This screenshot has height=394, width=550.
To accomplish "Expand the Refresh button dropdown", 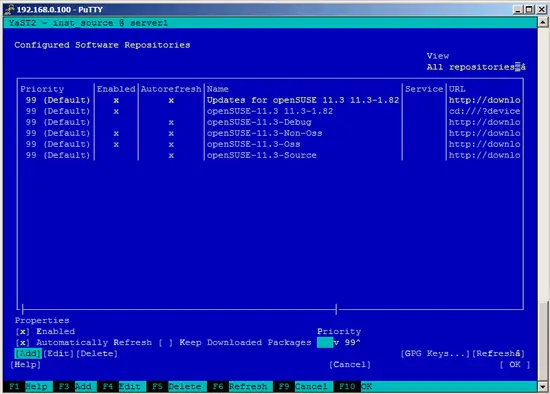I will pyautogui.click(x=498, y=354).
